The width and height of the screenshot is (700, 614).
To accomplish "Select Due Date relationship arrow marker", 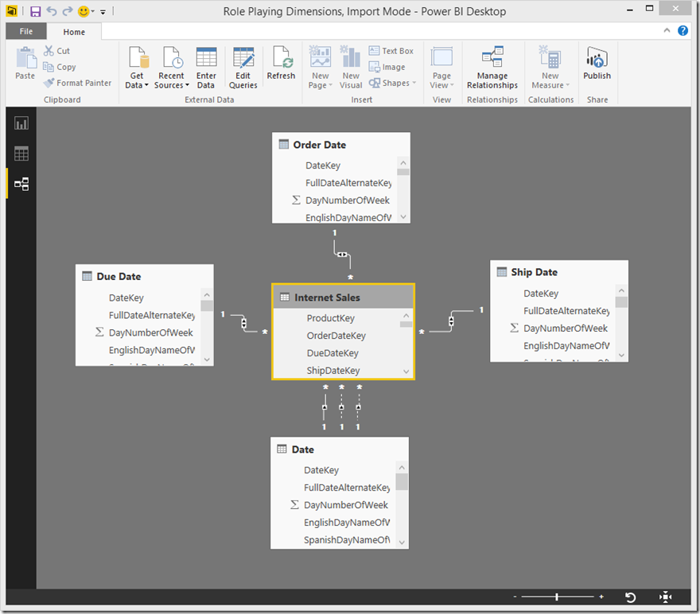I will pyautogui.click(x=243, y=323).
